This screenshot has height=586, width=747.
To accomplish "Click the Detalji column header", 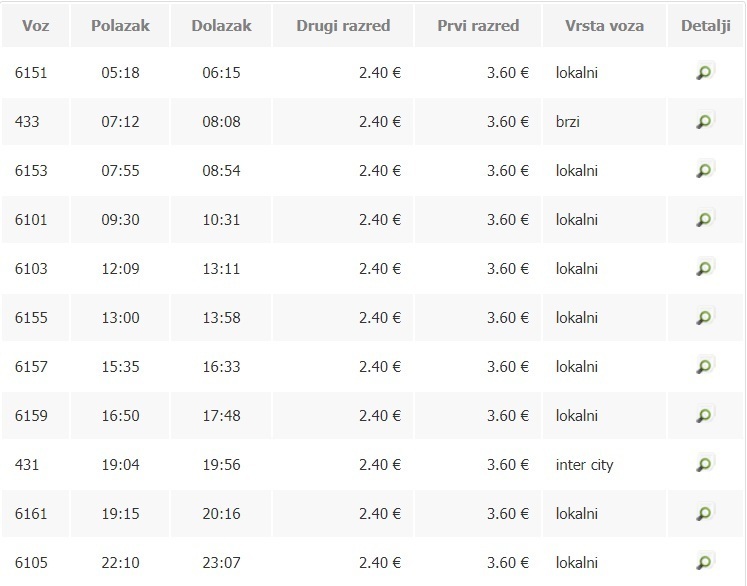I will tap(706, 25).
